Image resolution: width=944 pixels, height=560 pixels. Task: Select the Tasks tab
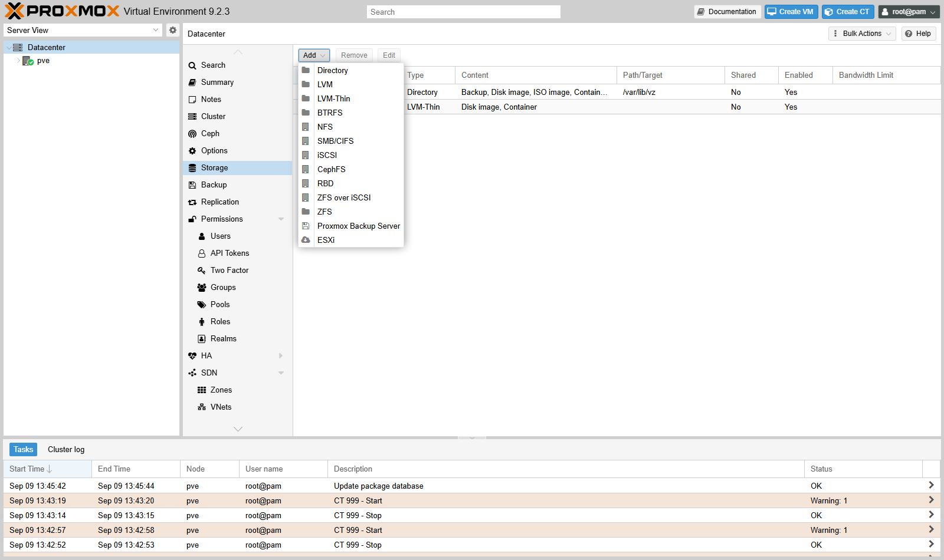click(24, 449)
